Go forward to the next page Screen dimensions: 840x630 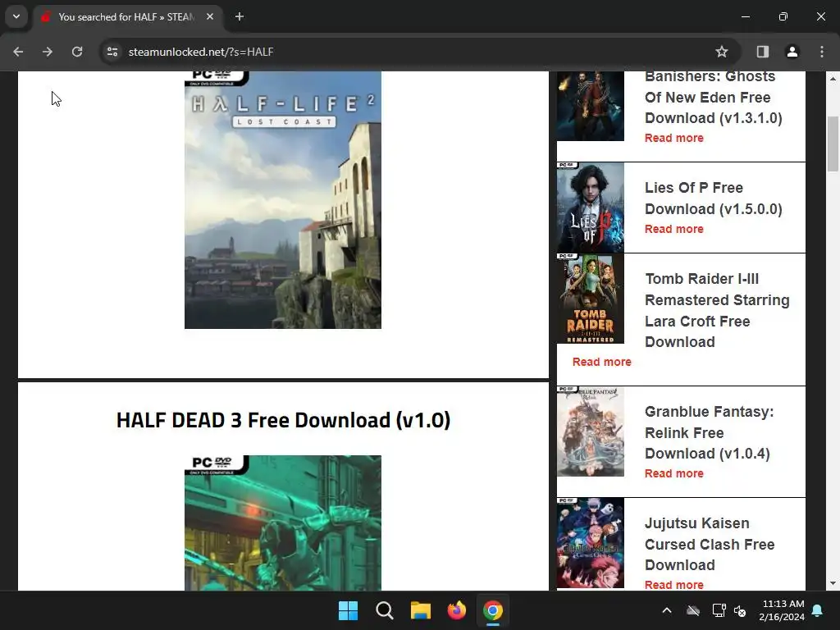tap(48, 52)
